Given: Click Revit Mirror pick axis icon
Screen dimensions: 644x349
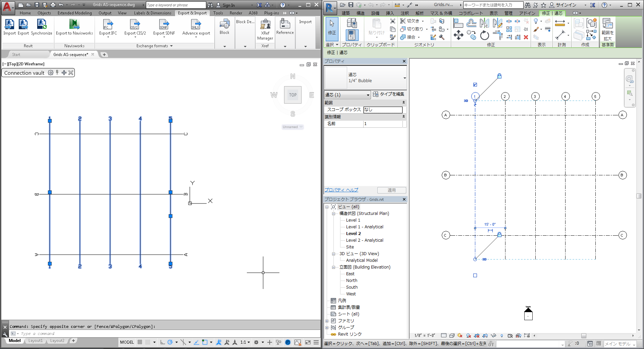Looking at the screenshot, I should (484, 23).
